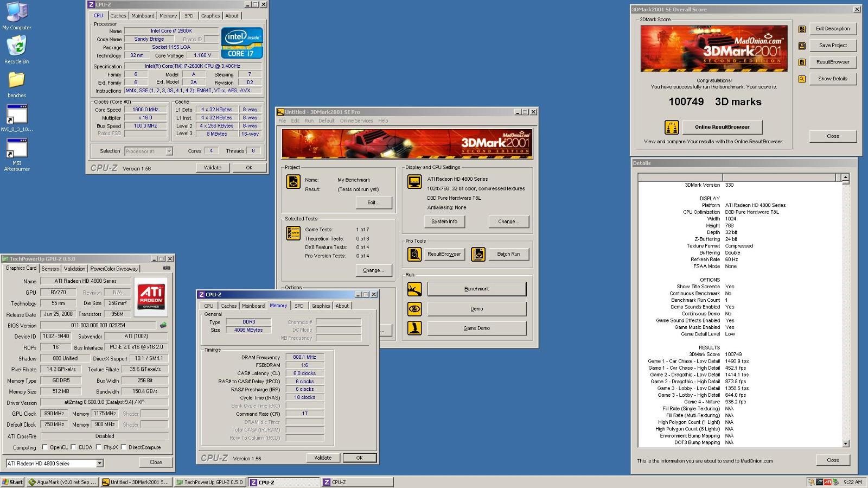Click the Project icon in 3DMark2001
Image resolution: width=868 pixels, height=488 pixels.
[x=293, y=182]
